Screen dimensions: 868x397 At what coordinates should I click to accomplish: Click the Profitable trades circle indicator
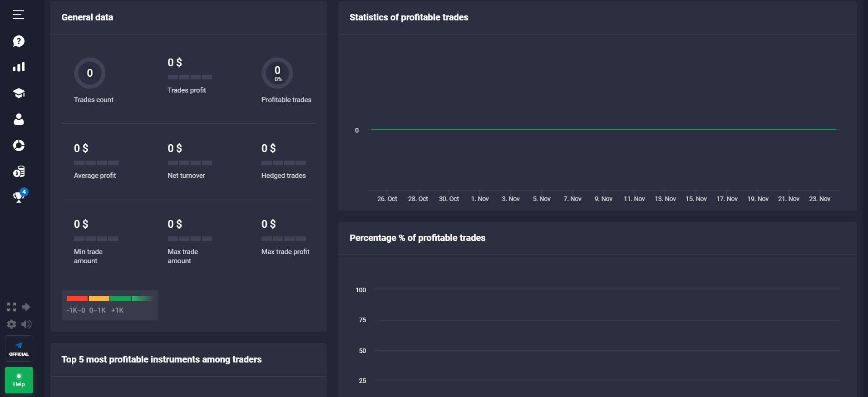pyautogui.click(x=277, y=73)
